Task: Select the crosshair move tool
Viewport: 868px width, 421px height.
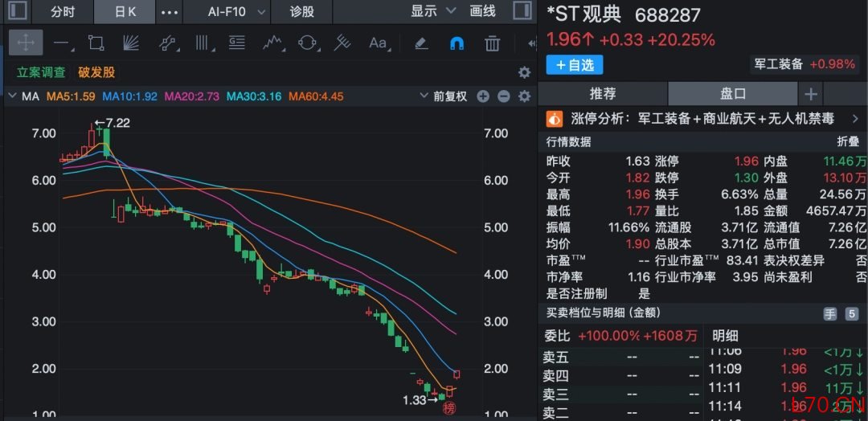Action: point(25,43)
